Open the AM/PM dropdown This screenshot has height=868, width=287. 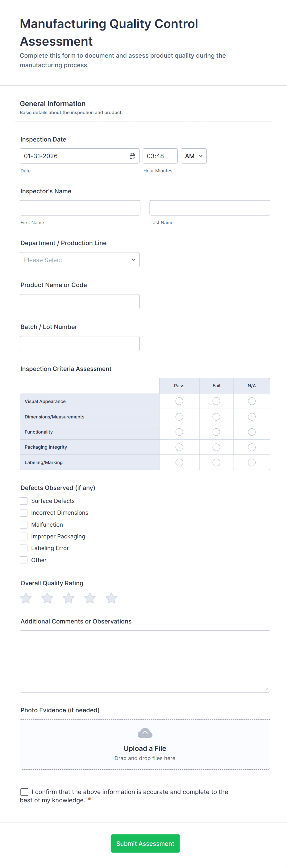pyautogui.click(x=193, y=156)
